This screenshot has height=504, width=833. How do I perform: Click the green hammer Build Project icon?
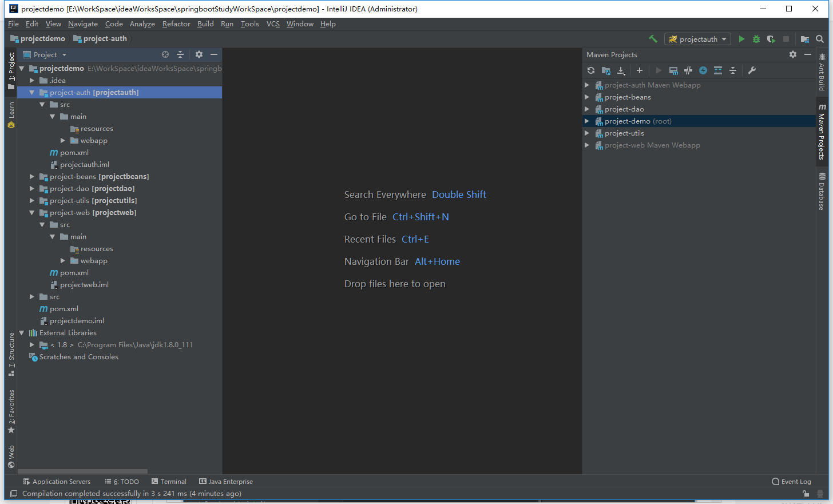653,39
